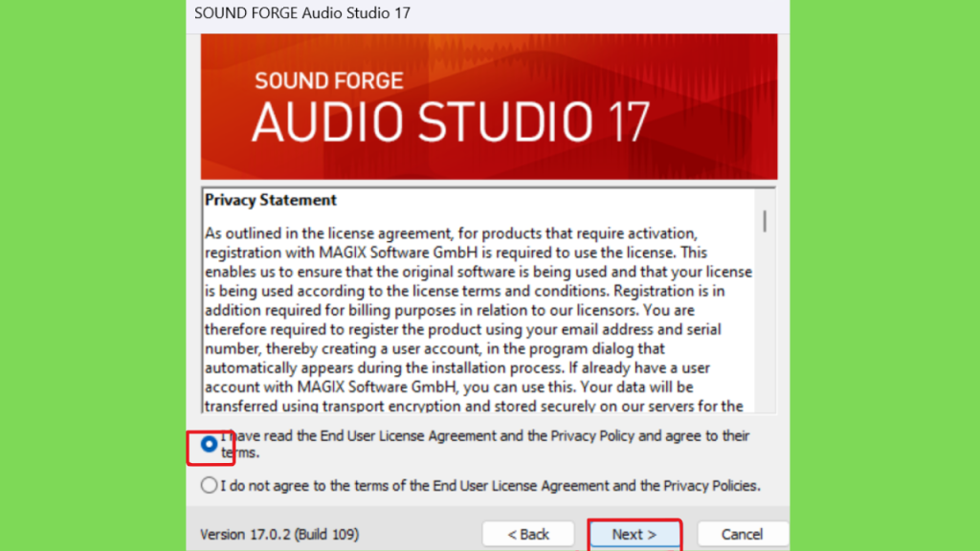Go back with the < Back button
This screenshot has height=551, width=980.
[x=528, y=534]
